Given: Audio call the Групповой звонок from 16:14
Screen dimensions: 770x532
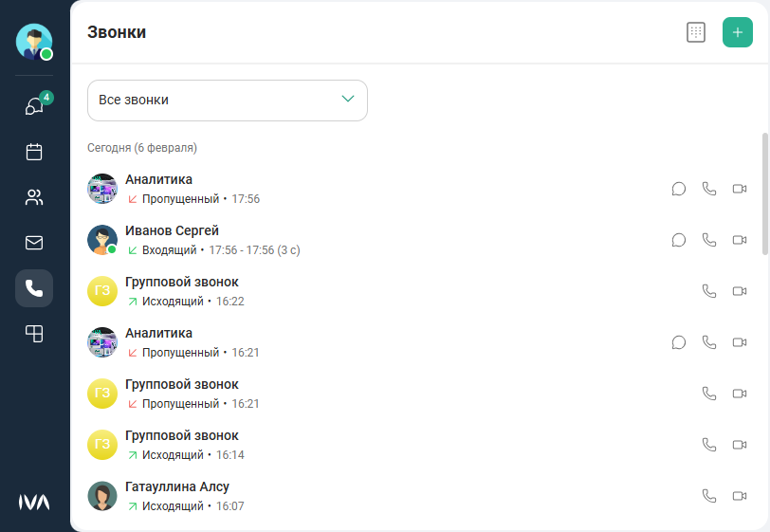Looking at the screenshot, I should [x=709, y=445].
